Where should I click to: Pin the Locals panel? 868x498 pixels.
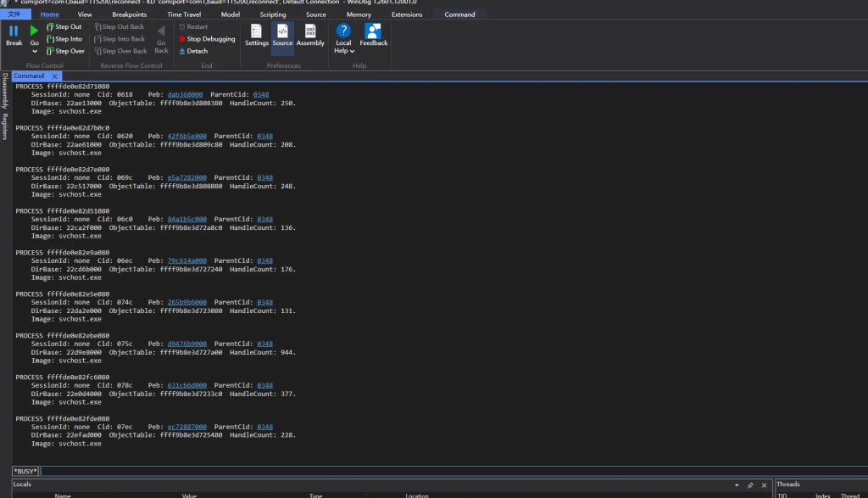tap(750, 485)
